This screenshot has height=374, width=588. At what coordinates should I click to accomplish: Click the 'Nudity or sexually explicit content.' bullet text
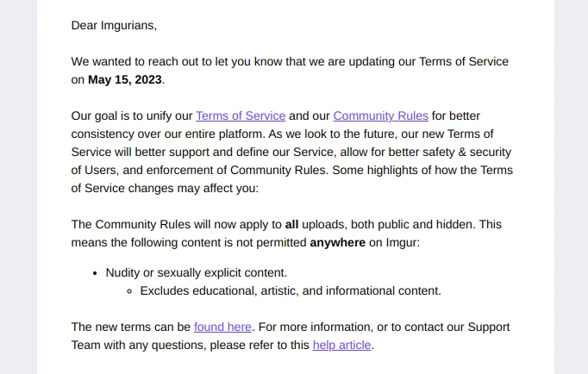[196, 272]
